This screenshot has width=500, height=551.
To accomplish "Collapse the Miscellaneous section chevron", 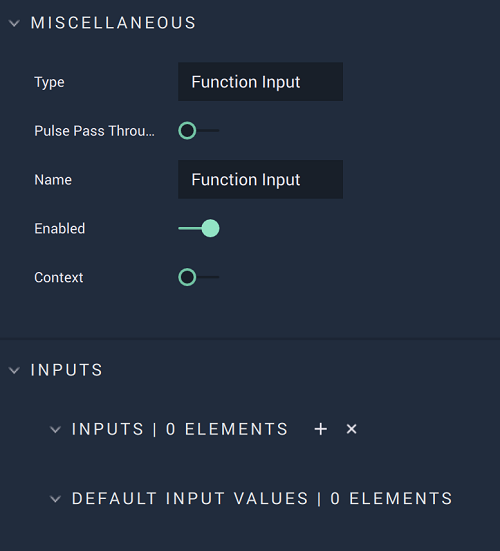I will [x=14, y=23].
